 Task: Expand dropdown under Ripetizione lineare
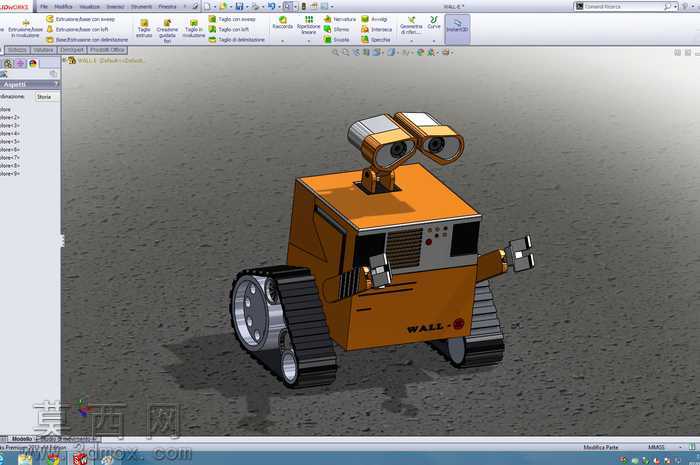click(x=308, y=41)
